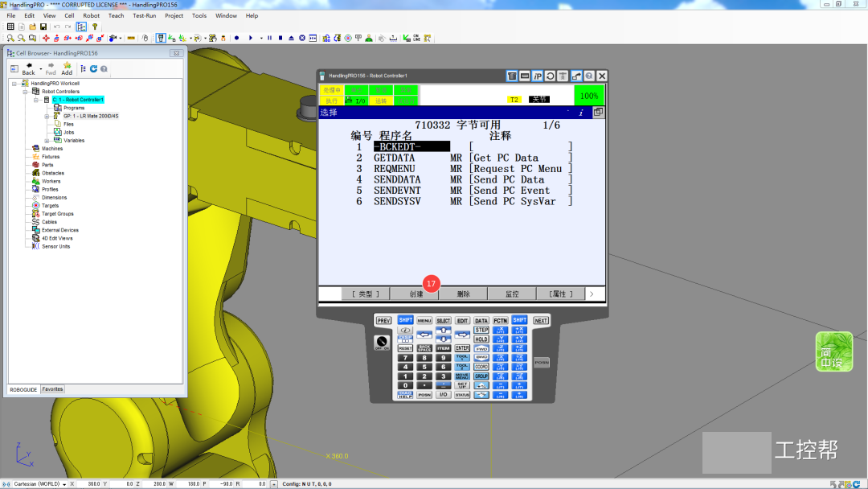868x489 pixels.
Task: Open the Tools menu
Action: tap(199, 15)
